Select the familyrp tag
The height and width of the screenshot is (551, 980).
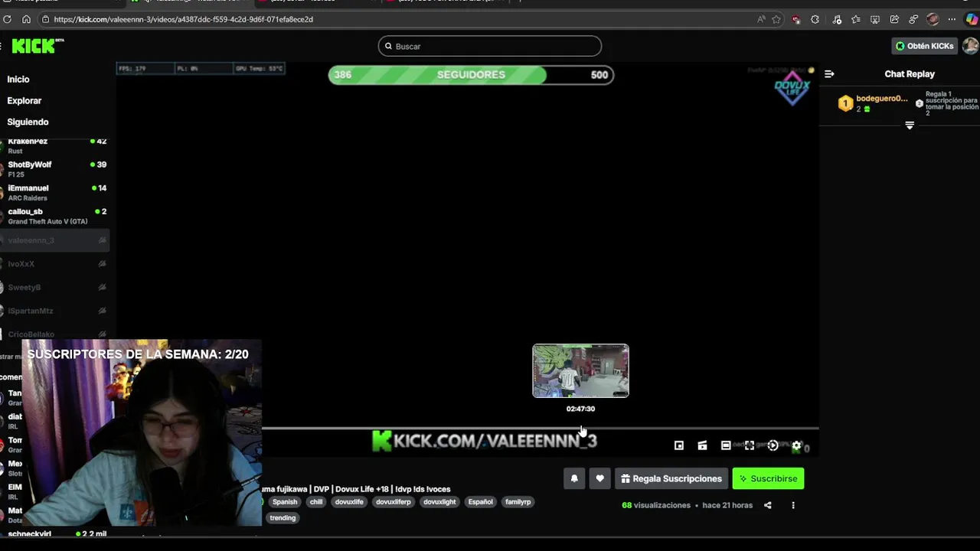click(518, 502)
